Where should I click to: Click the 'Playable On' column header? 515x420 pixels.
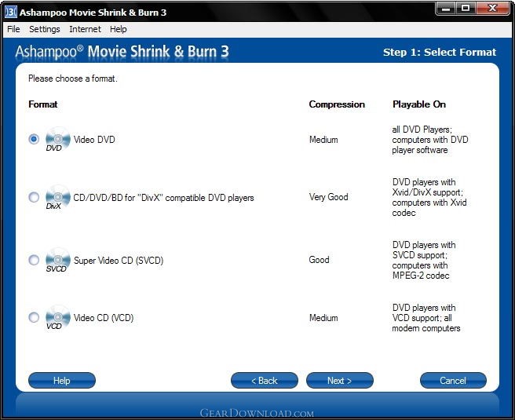click(x=419, y=104)
